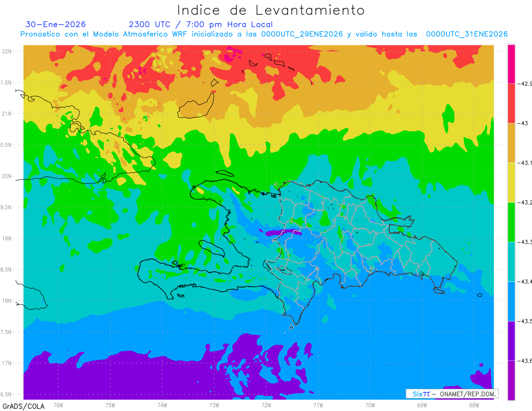The width and height of the screenshot is (532, 411).
Task: Click the orange segment of the color legend
Action: tap(511, 143)
